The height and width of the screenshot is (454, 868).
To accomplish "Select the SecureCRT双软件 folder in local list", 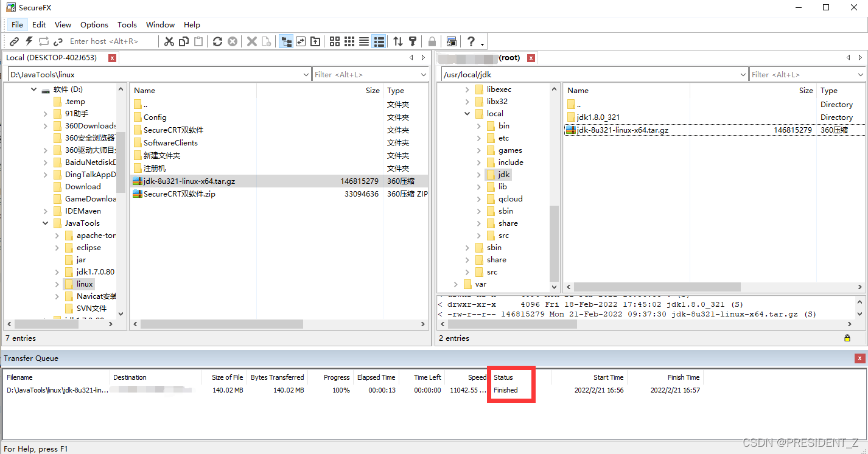I will [x=173, y=130].
